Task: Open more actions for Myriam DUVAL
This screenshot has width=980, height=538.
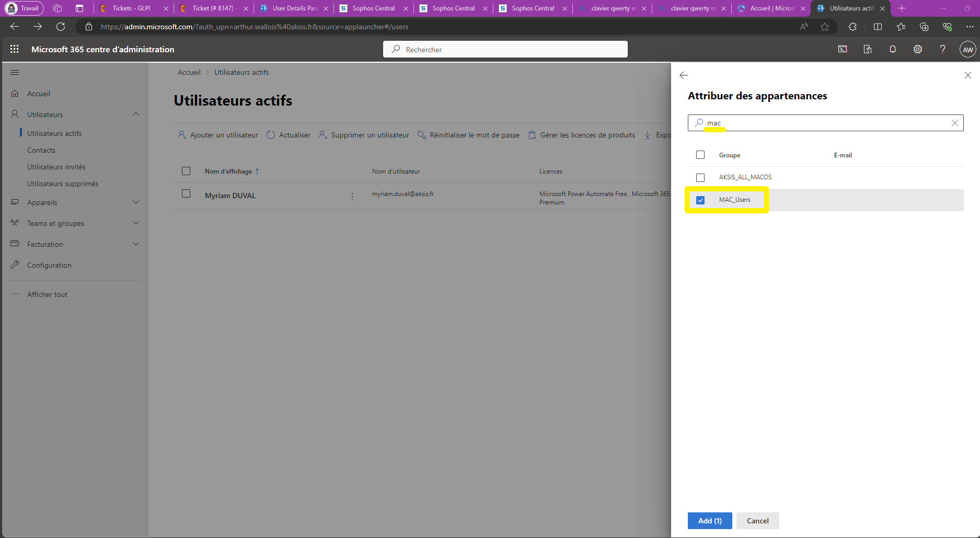Action: pos(352,196)
